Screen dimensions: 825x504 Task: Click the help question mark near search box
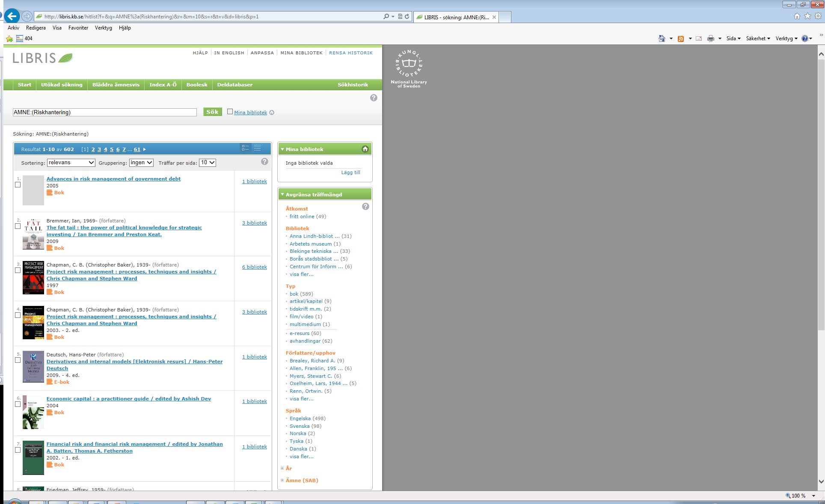[374, 98]
